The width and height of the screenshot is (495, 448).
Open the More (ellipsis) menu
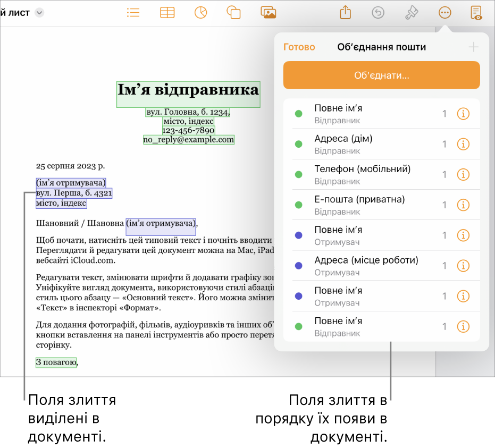coord(445,13)
